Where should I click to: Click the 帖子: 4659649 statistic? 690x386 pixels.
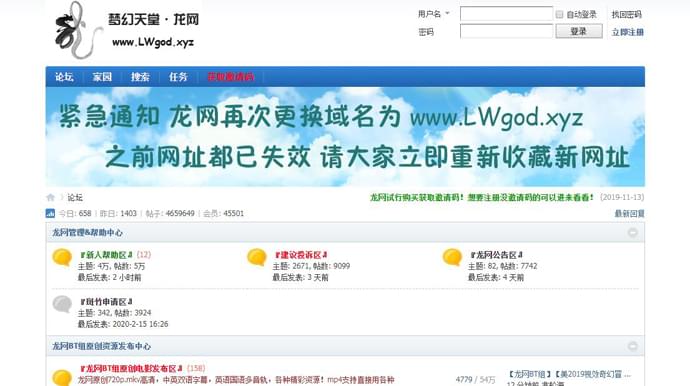pos(170,213)
